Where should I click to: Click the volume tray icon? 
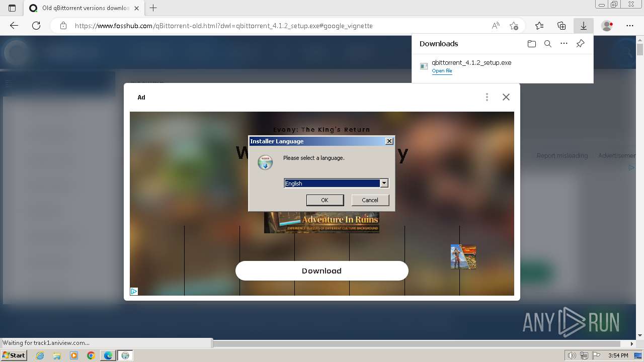[572, 355]
